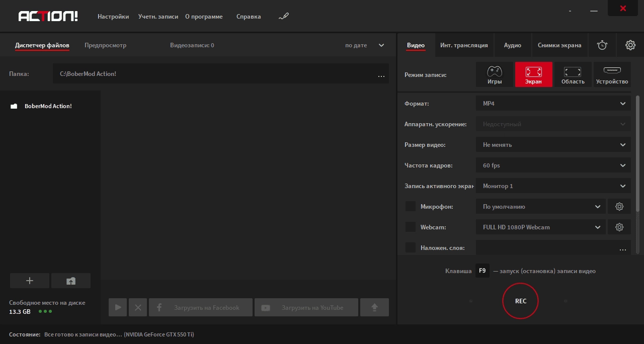Click the Видеозаписи: 0 counter
644x344 pixels.
click(192, 45)
